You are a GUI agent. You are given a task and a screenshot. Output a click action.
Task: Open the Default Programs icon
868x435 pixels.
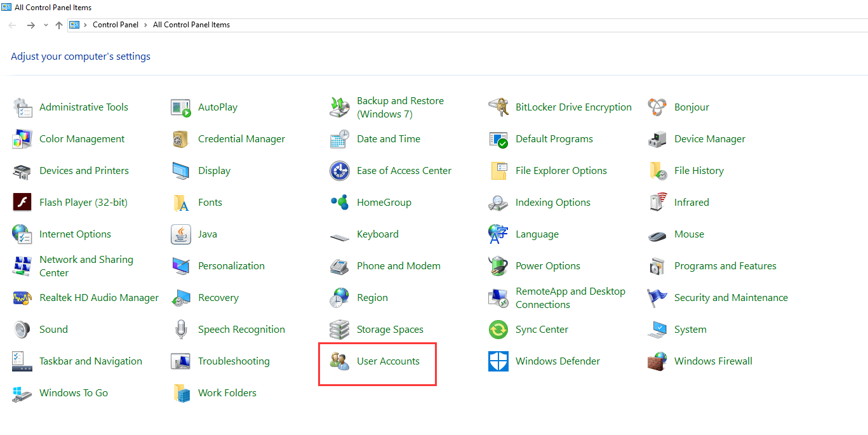click(498, 139)
